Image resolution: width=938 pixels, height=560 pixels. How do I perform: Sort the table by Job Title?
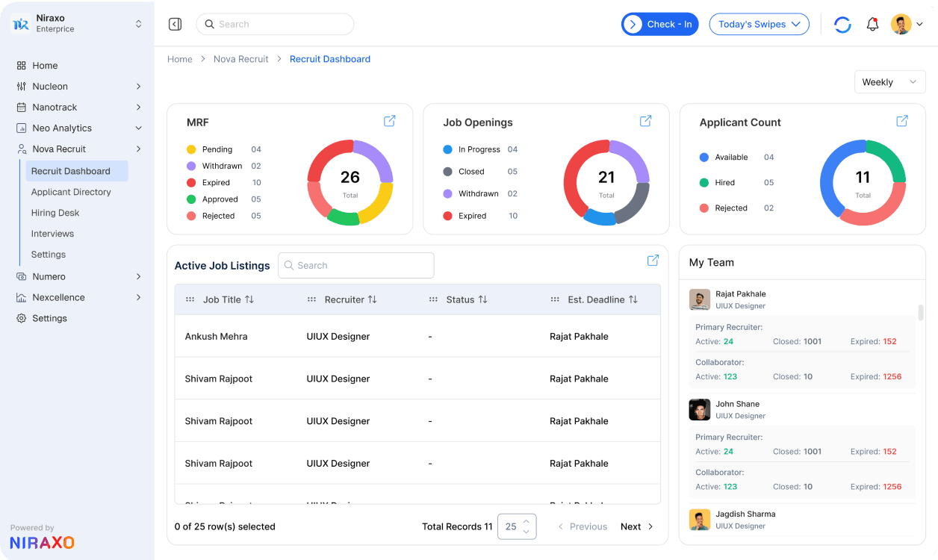click(248, 299)
